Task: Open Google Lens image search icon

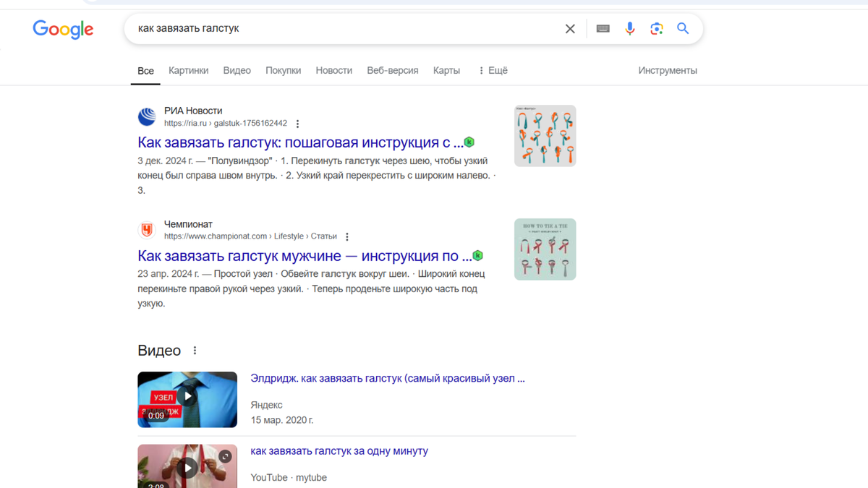Action: (x=657, y=29)
